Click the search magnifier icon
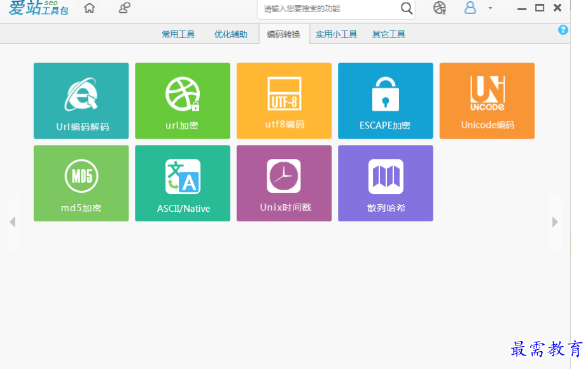 [x=407, y=8]
